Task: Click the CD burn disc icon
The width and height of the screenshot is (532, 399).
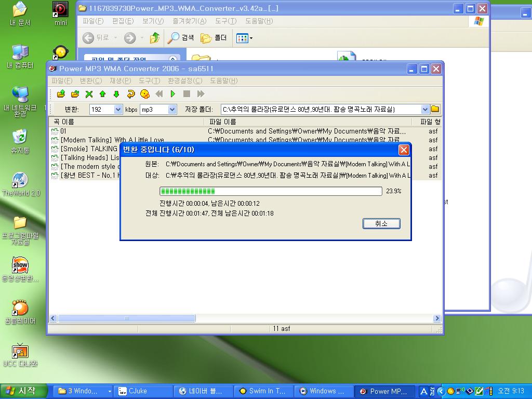Action: (x=145, y=94)
